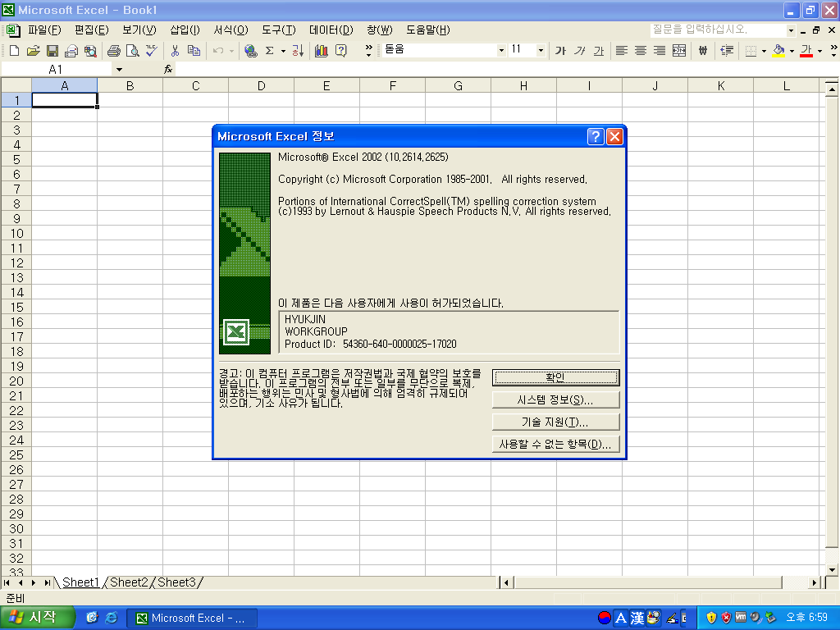Click the Microsoft Excel taskbar button
Image resolution: width=840 pixels, height=630 pixels.
click(192, 619)
